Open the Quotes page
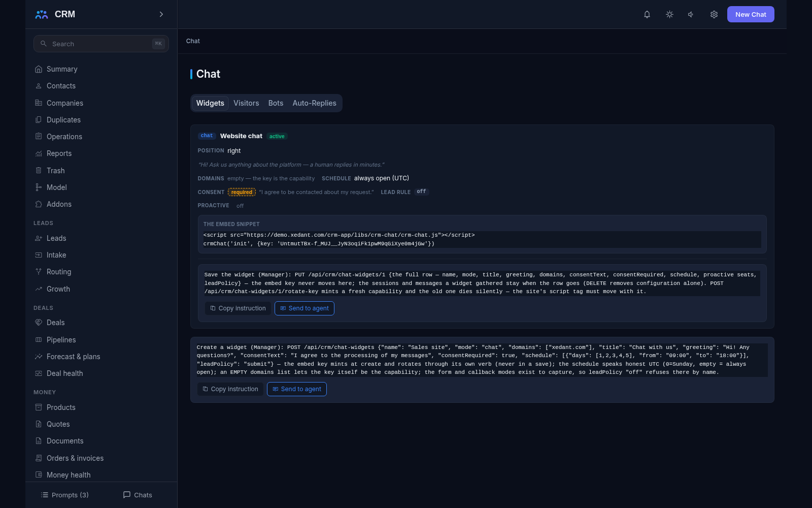The height and width of the screenshot is (508, 812). pos(101,424)
